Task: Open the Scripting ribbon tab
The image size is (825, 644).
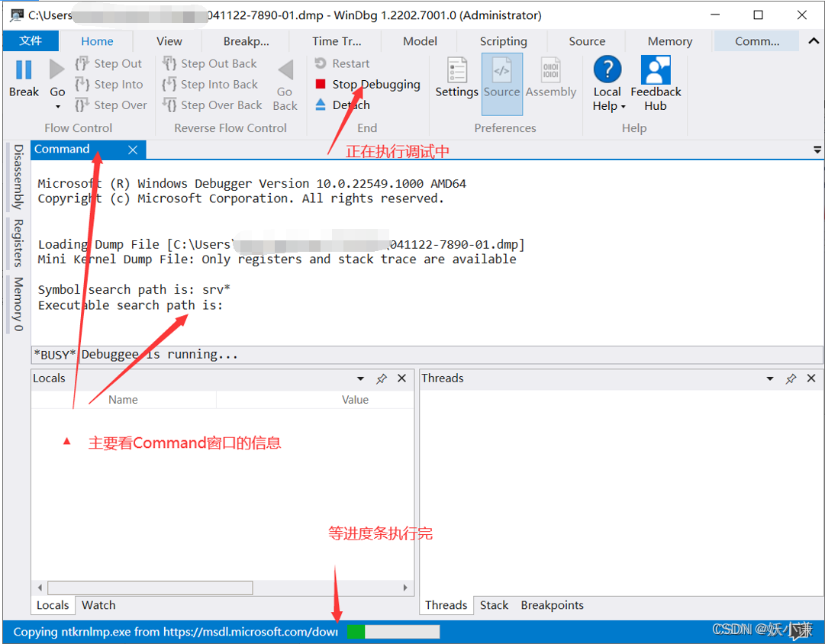Action: click(x=503, y=41)
